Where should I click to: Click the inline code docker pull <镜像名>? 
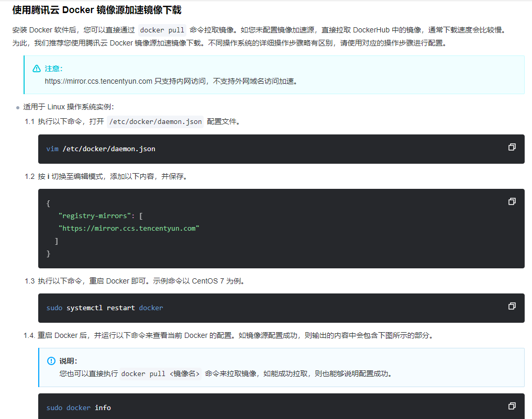[x=160, y=373]
